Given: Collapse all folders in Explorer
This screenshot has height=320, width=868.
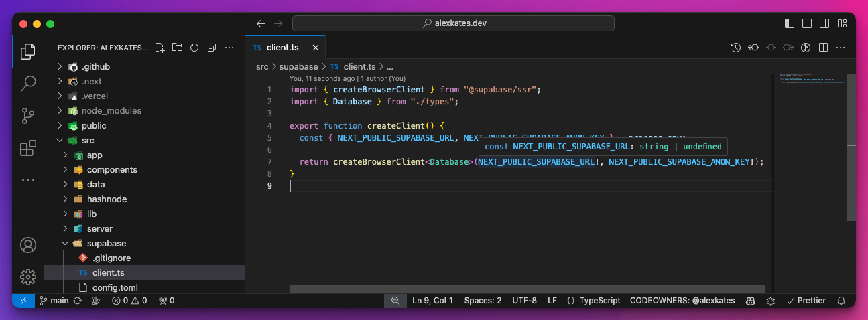Looking at the screenshot, I should [x=212, y=48].
